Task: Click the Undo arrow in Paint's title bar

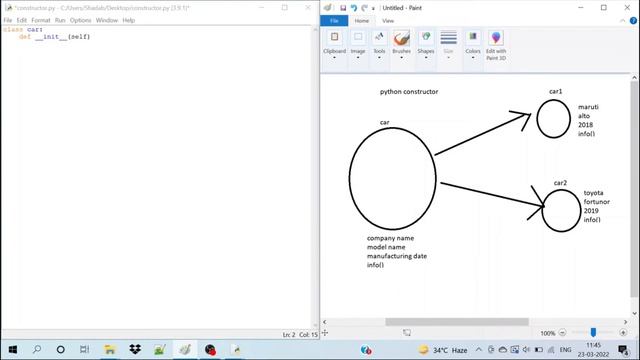Action: (353, 8)
